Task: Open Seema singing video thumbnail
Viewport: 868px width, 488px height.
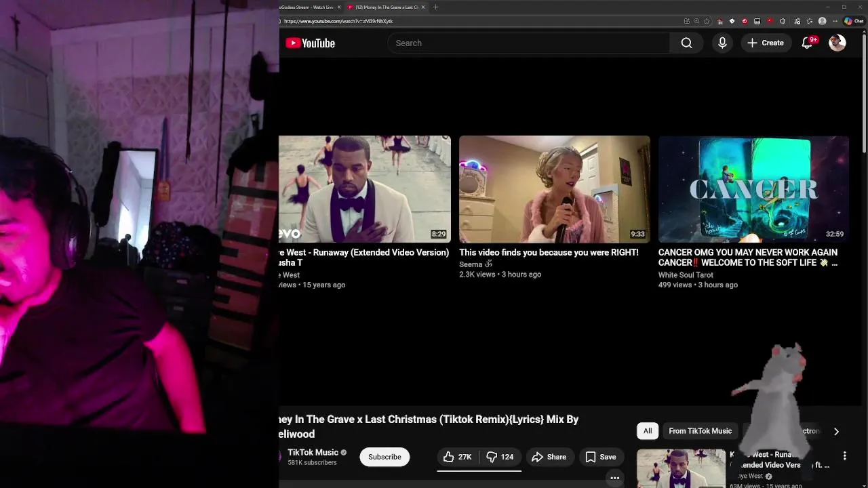Action: (x=555, y=189)
